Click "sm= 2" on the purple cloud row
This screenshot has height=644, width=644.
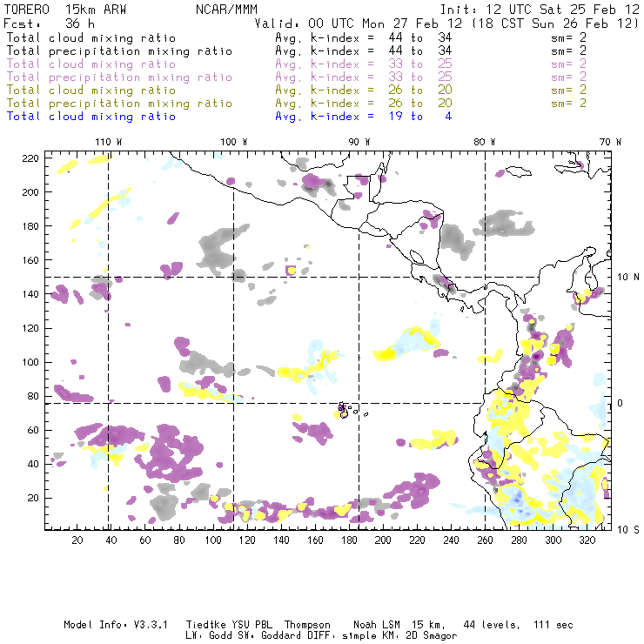(x=568, y=64)
